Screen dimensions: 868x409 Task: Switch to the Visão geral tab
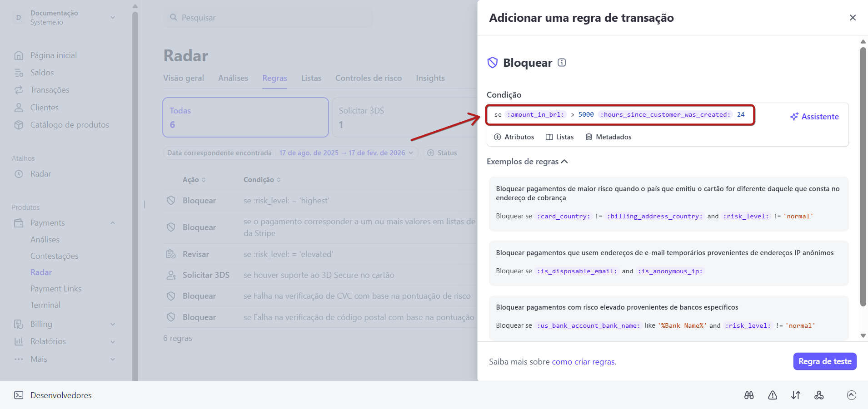point(184,78)
